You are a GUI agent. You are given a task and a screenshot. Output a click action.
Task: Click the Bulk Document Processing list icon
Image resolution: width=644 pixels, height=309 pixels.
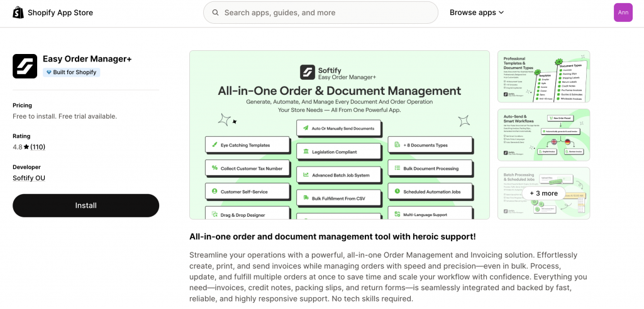point(397,168)
